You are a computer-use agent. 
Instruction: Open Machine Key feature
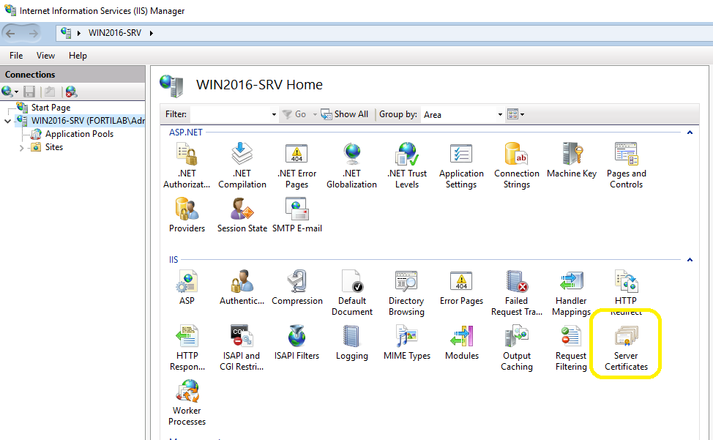tap(572, 160)
